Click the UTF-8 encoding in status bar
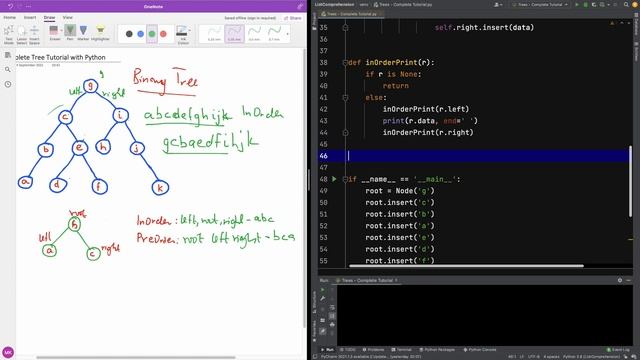The width and height of the screenshot is (640, 360). pos(534,357)
